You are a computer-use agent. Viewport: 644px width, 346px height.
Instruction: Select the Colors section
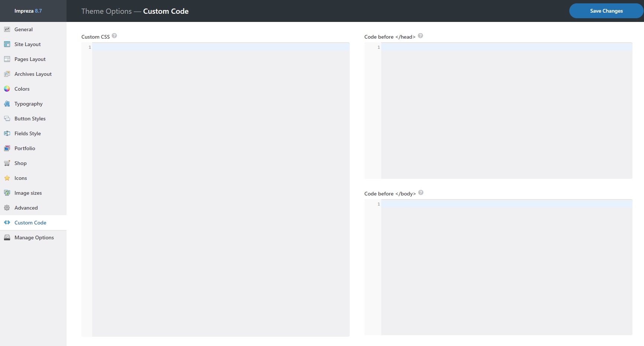33,89
